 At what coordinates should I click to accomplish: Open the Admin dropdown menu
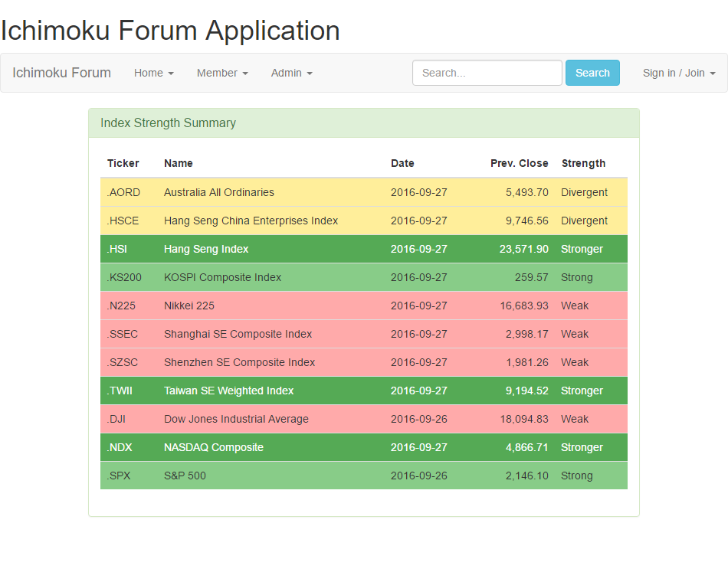[x=291, y=73]
